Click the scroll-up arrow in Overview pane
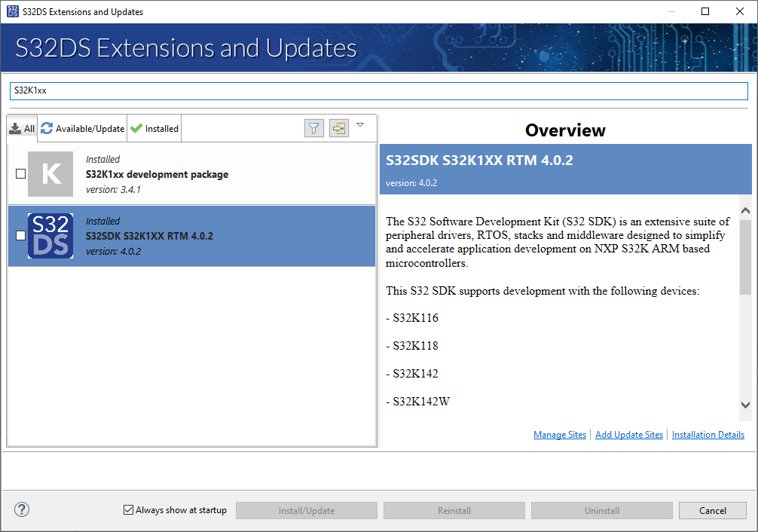 tap(745, 210)
